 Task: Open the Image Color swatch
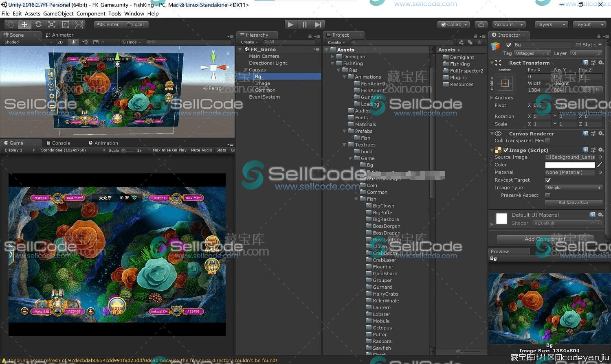570,164
